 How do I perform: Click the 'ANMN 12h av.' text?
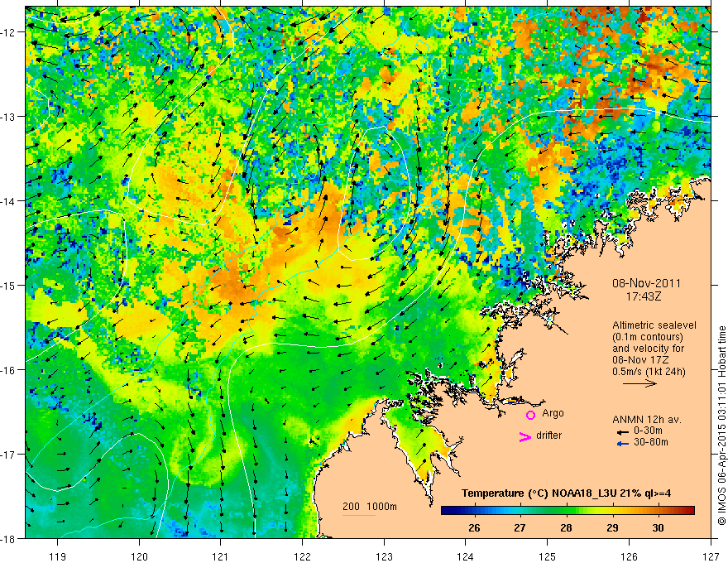[647, 420]
